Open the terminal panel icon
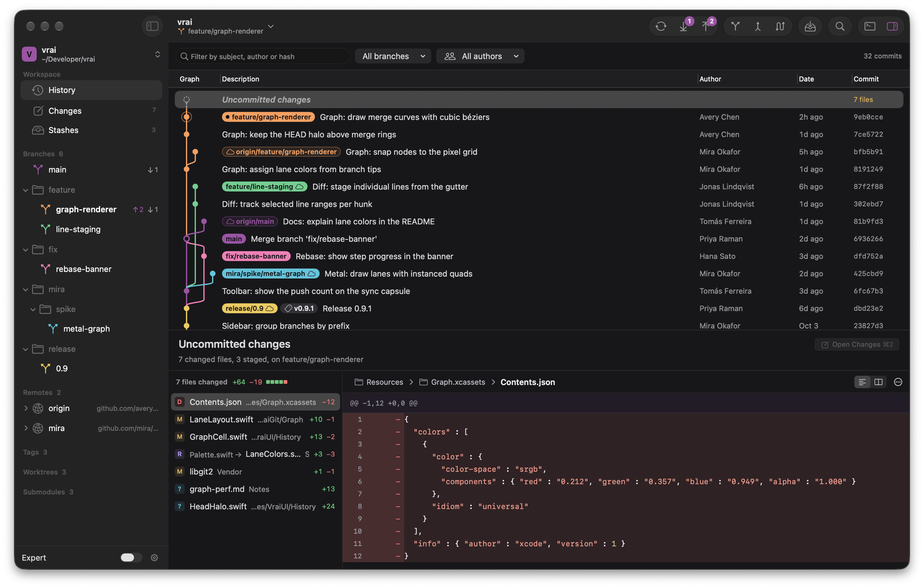This screenshot has height=588, width=924. point(870,26)
